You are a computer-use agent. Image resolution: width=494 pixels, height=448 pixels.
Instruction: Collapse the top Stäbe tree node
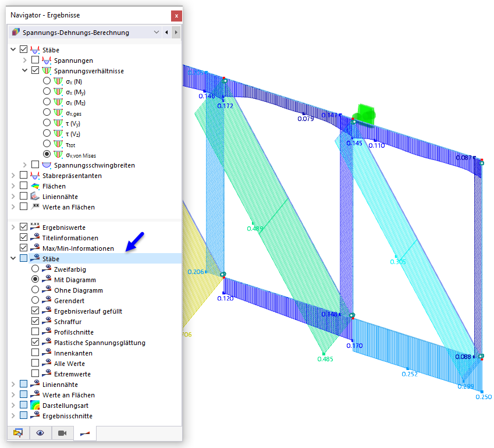pyautogui.click(x=13, y=49)
